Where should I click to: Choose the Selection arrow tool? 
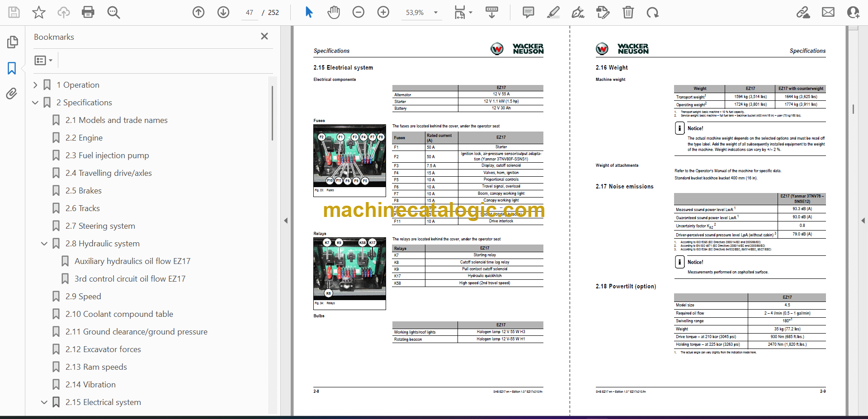[309, 12]
